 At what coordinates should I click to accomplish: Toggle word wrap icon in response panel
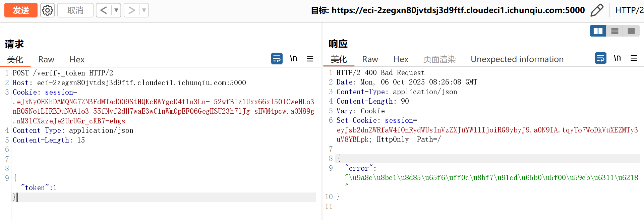point(600,58)
